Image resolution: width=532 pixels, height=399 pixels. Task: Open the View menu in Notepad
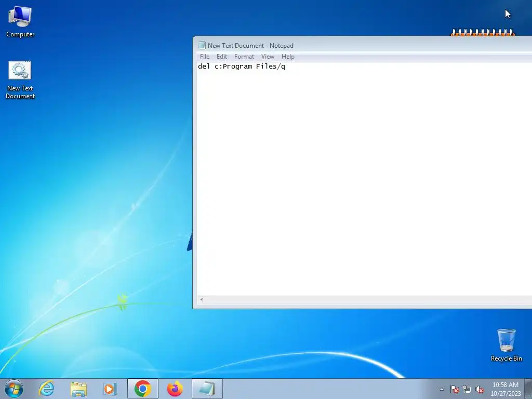(x=268, y=57)
